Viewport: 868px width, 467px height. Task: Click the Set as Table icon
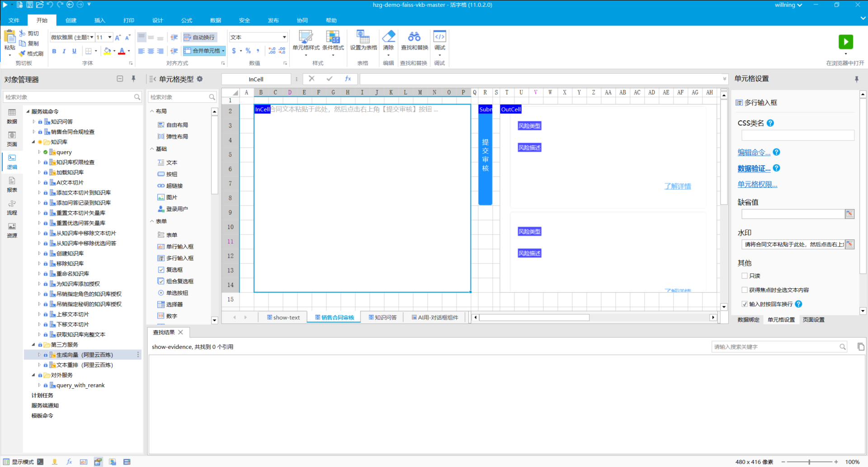click(363, 37)
